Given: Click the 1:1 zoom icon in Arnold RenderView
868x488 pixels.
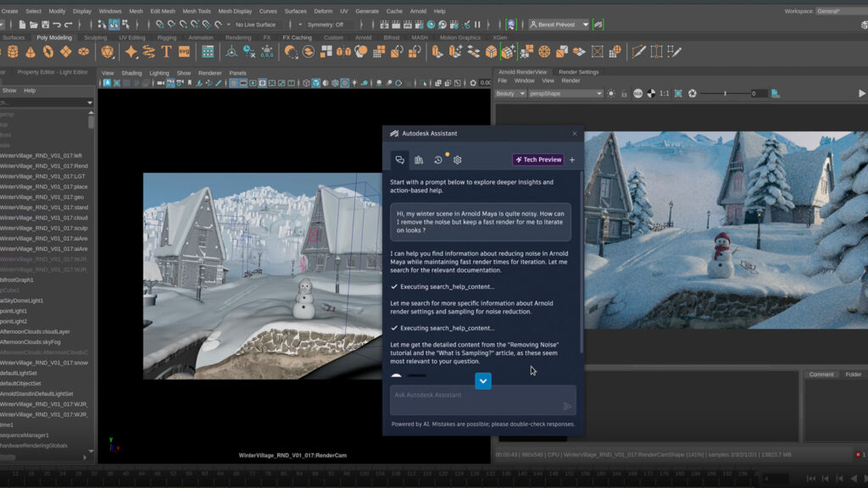Looking at the screenshot, I should 664,93.
